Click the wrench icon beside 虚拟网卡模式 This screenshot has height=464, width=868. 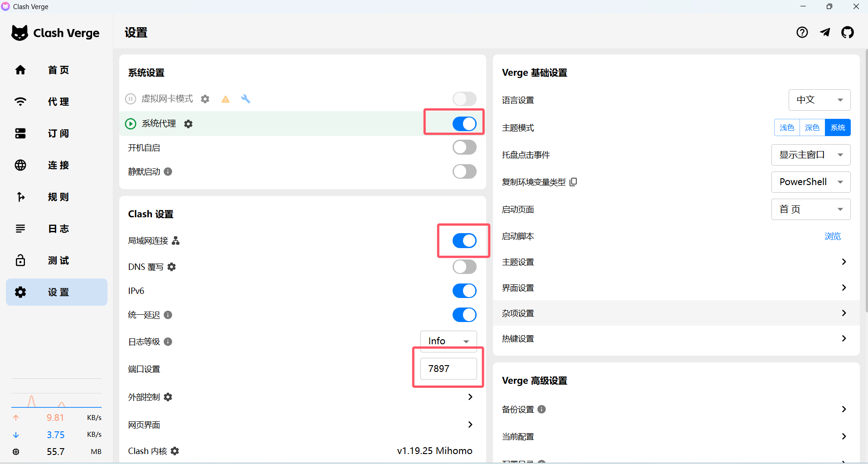point(245,98)
